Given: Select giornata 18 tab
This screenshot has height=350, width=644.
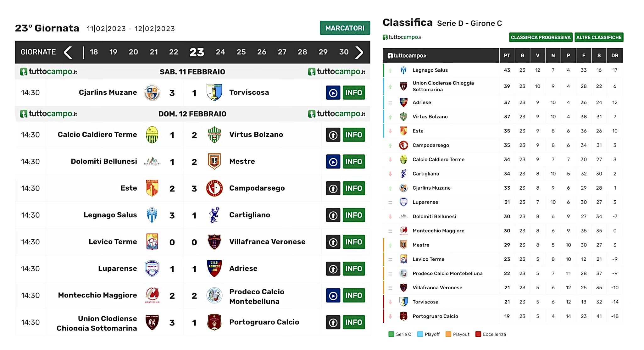Looking at the screenshot, I should pyautogui.click(x=94, y=52).
